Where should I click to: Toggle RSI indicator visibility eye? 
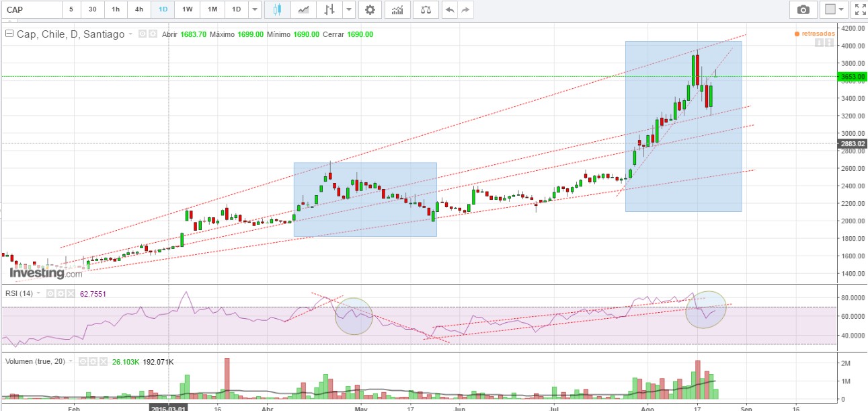[50, 293]
